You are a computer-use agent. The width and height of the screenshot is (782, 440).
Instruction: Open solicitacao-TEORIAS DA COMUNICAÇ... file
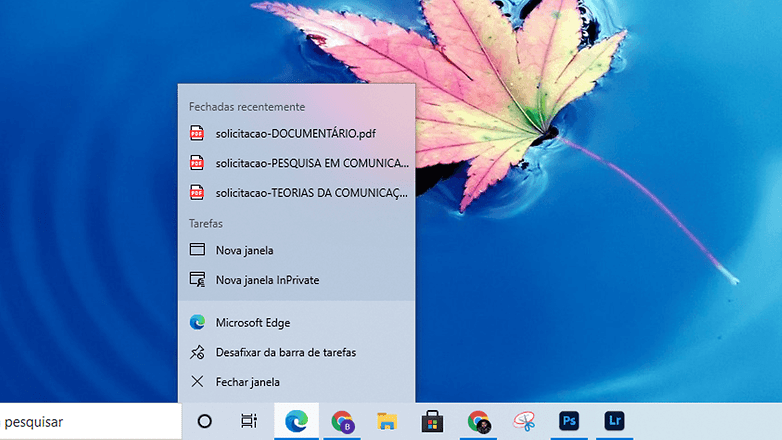pyautogui.click(x=296, y=193)
